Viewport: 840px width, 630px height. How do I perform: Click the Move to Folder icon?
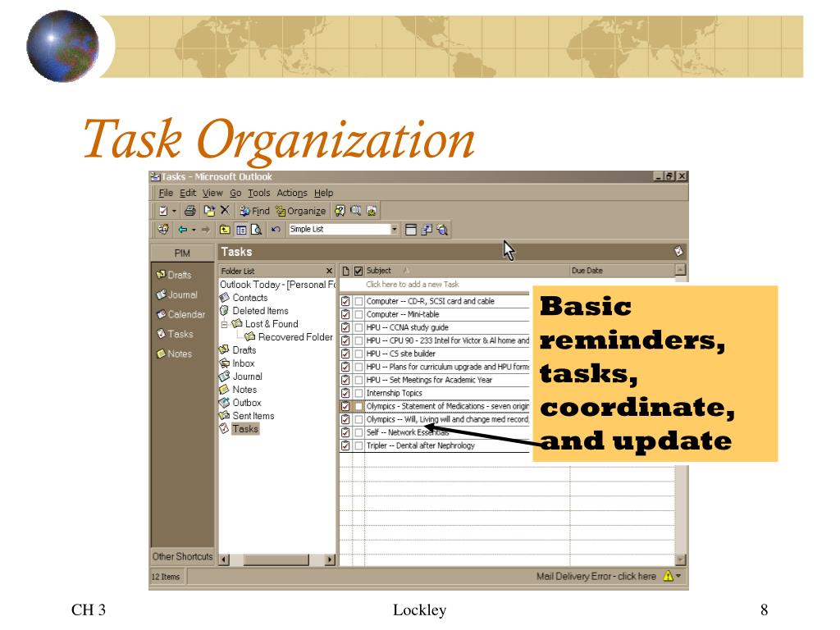209,211
